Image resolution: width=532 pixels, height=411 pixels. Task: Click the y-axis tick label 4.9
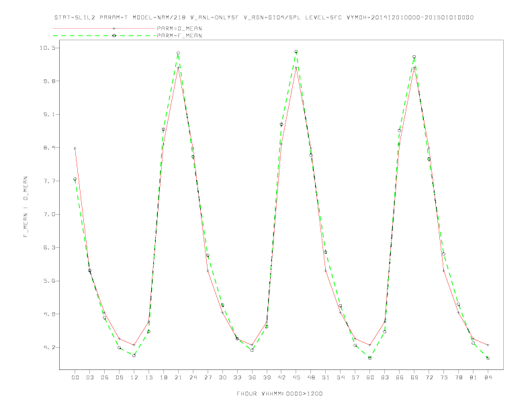tap(49, 314)
